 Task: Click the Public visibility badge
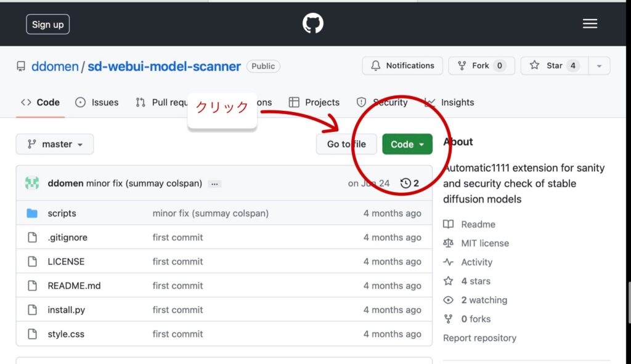pyautogui.click(x=263, y=67)
